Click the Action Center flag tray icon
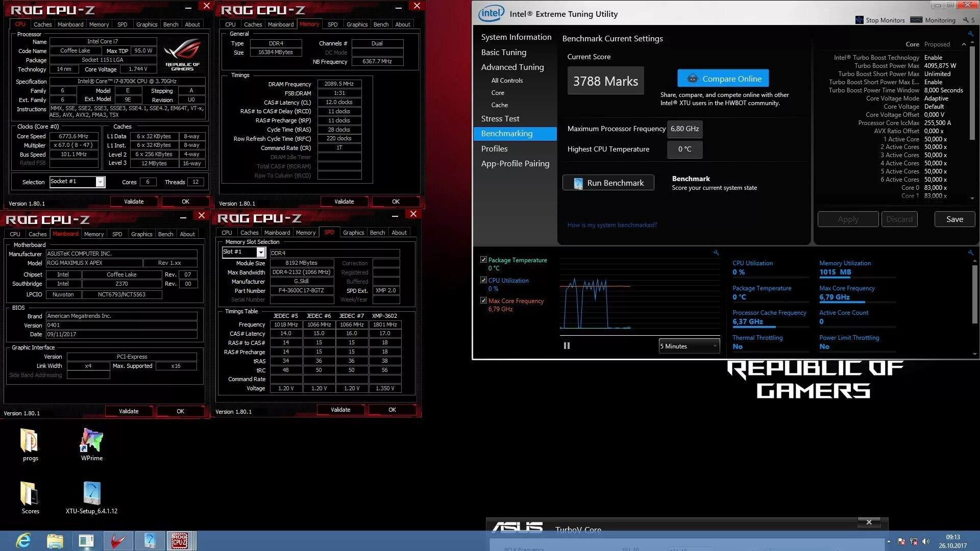Image resolution: width=980 pixels, height=551 pixels. tap(901, 541)
